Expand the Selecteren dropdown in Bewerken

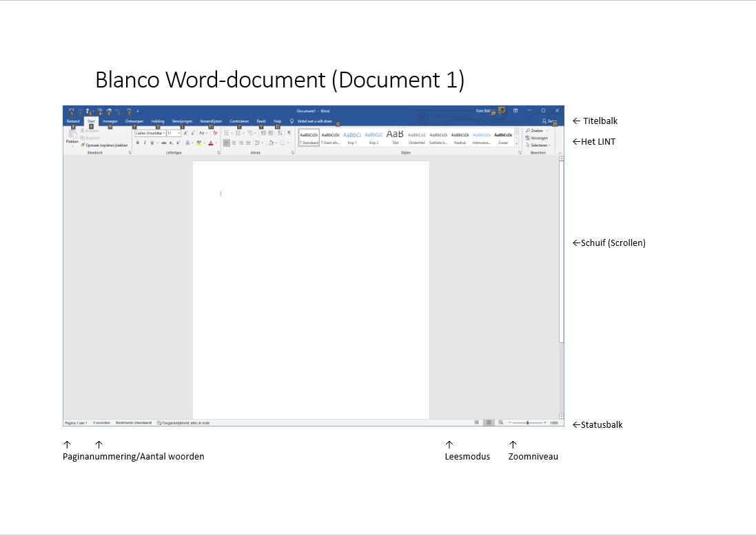tap(538, 145)
